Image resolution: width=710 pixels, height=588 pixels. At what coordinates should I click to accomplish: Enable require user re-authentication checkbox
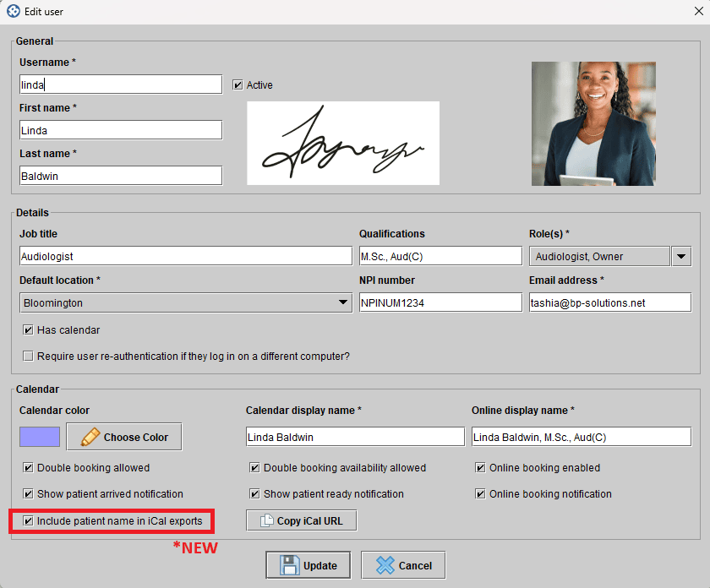[29, 356]
